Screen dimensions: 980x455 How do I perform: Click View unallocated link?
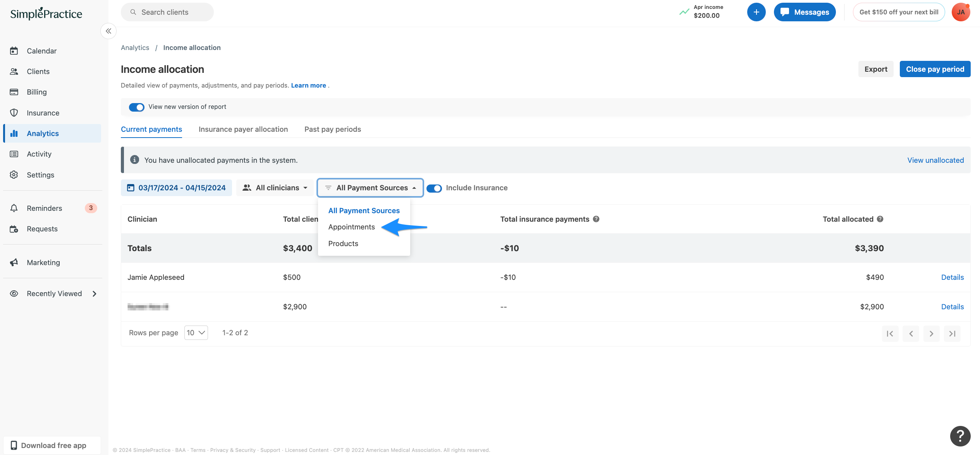point(935,160)
